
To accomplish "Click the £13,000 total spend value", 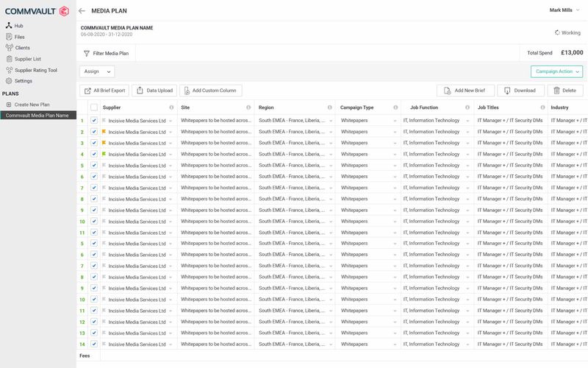I will click(572, 52).
